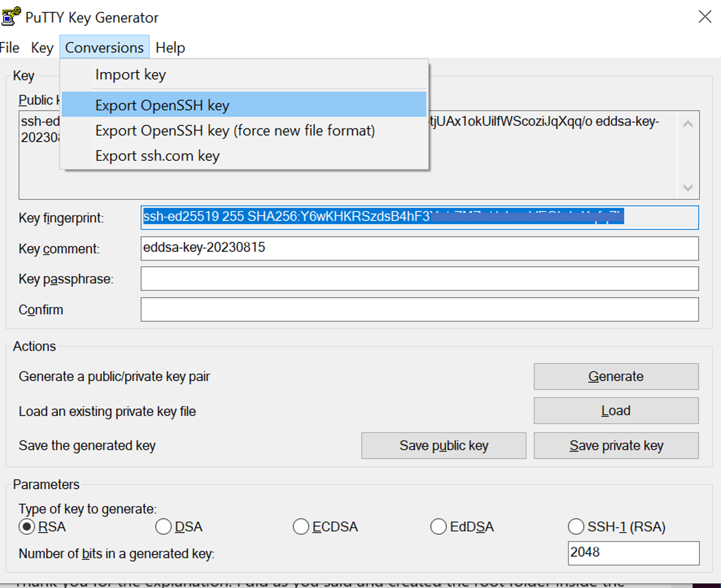Select Export OpenSSH key (force new file format)

tap(235, 131)
